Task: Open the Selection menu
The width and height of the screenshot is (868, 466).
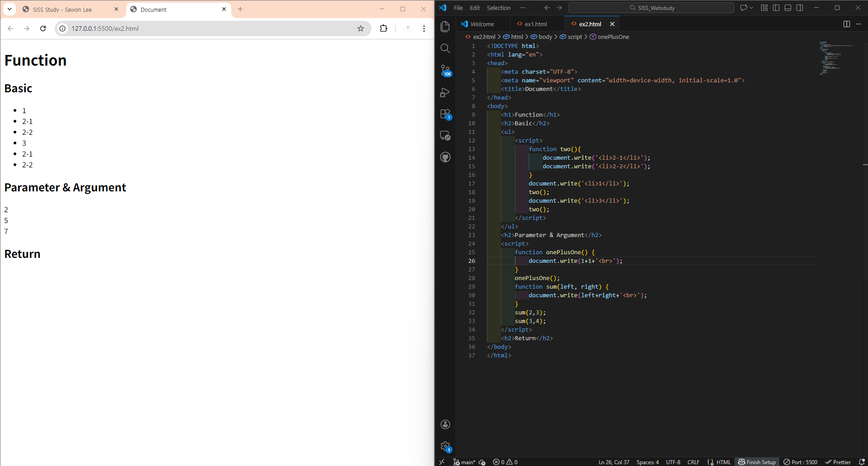Action: pyautogui.click(x=498, y=8)
